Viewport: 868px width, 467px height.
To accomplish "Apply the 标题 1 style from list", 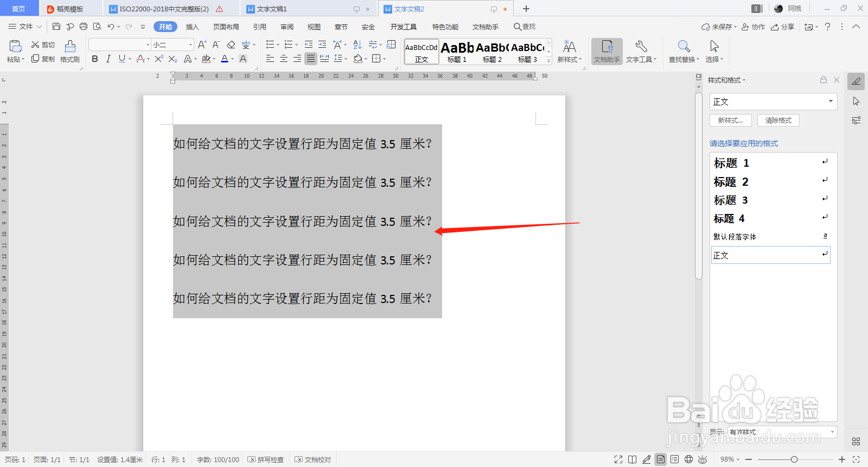I will pos(770,163).
